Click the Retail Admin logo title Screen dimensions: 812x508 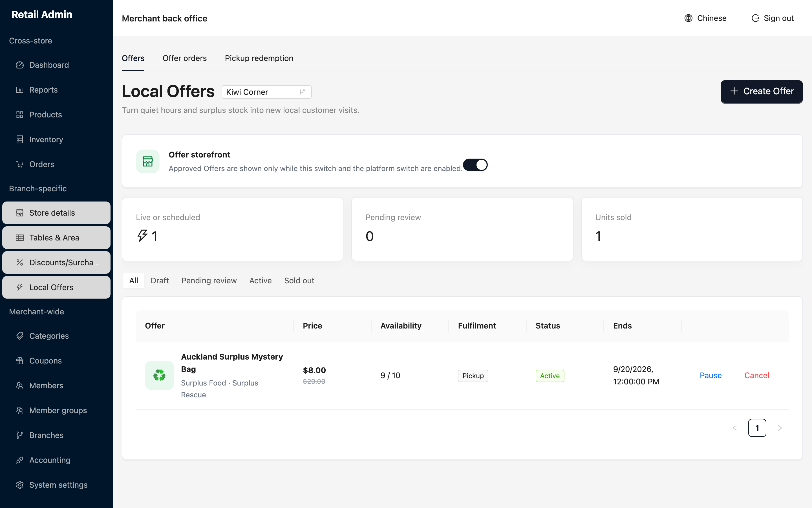click(42, 14)
